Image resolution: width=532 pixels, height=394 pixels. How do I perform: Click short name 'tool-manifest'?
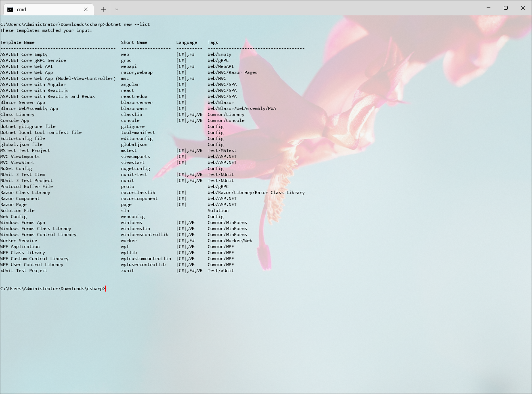[138, 132]
